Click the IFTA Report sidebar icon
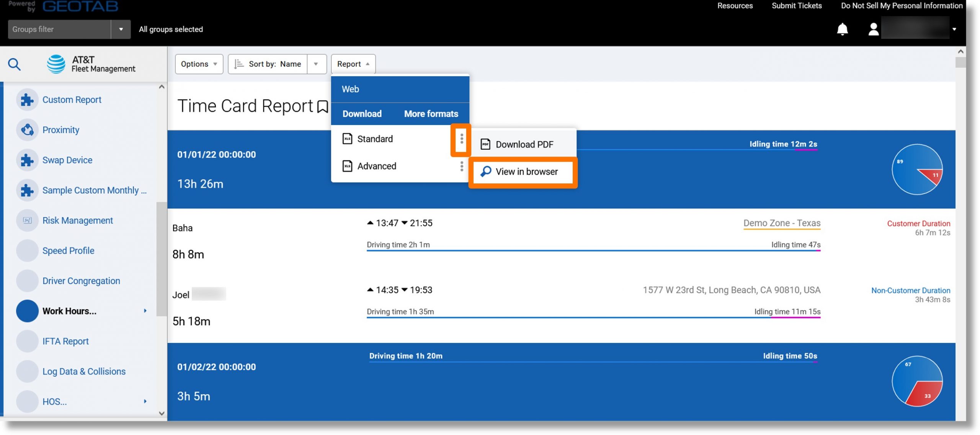Viewport: 980px width, 435px height. (x=26, y=341)
